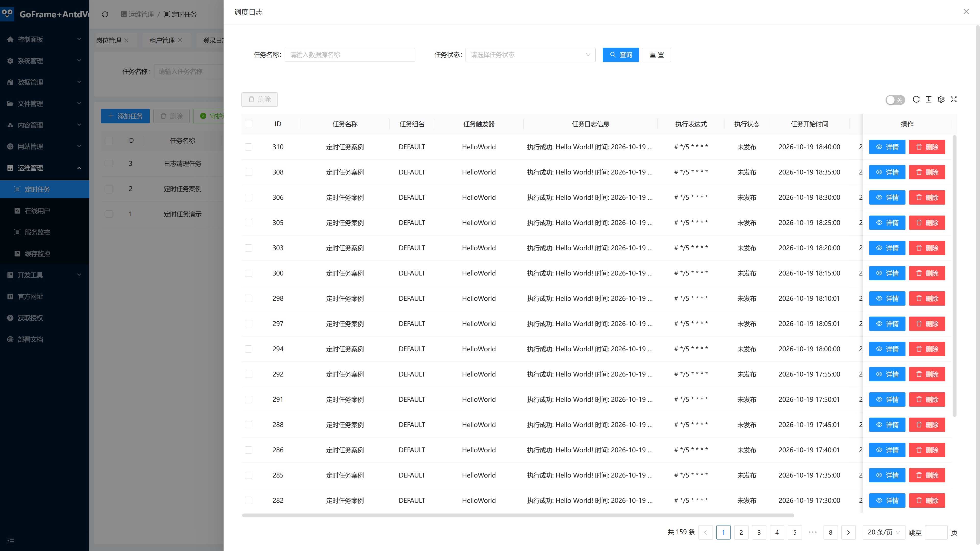Viewport: 980px width, 551px height.
Task: View 详情 for log ID 306
Action: pyautogui.click(x=887, y=197)
